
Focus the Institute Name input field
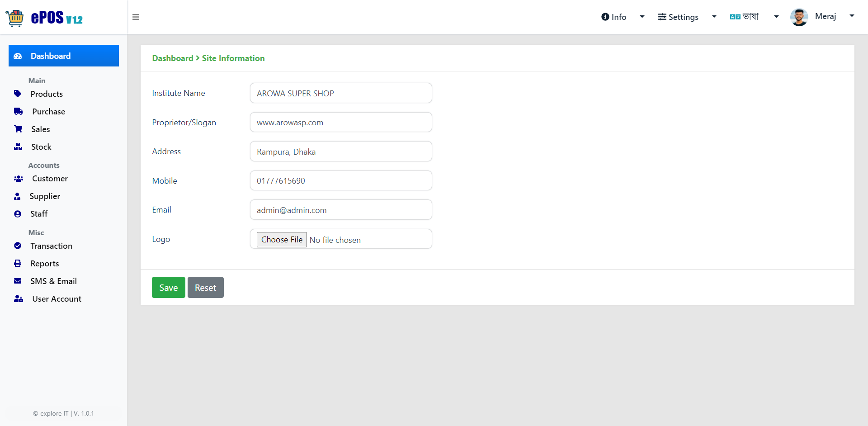tap(341, 93)
